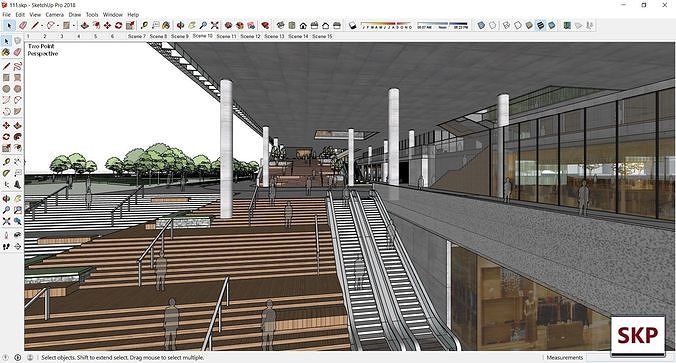Open the Edit menu
Image resolution: width=676 pixels, height=363 pixels.
coord(20,15)
